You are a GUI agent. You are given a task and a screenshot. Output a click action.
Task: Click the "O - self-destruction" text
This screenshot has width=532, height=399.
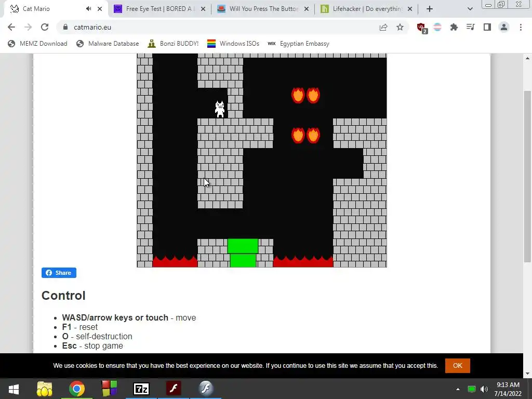pyautogui.click(x=97, y=337)
